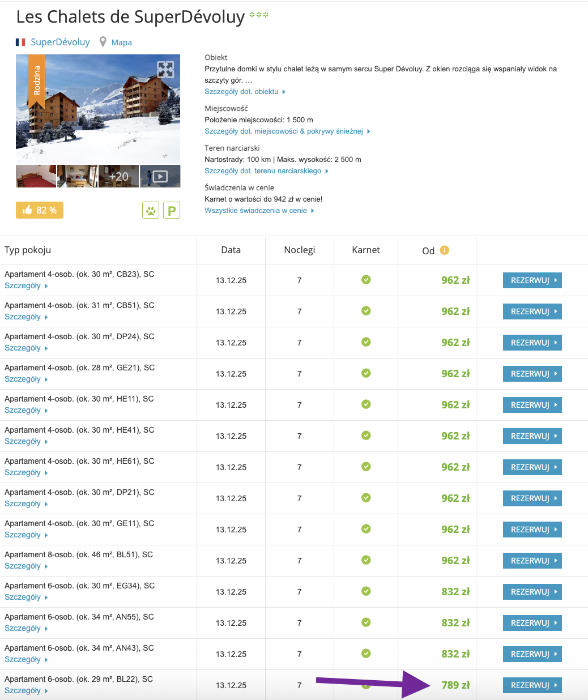Screen dimensions: 588x700
Task: Click the 832 zł price in AN55 row
Action: coord(455,623)
